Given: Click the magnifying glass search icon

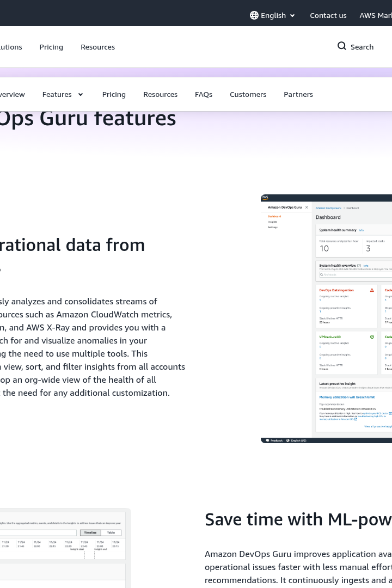Looking at the screenshot, I should (342, 46).
